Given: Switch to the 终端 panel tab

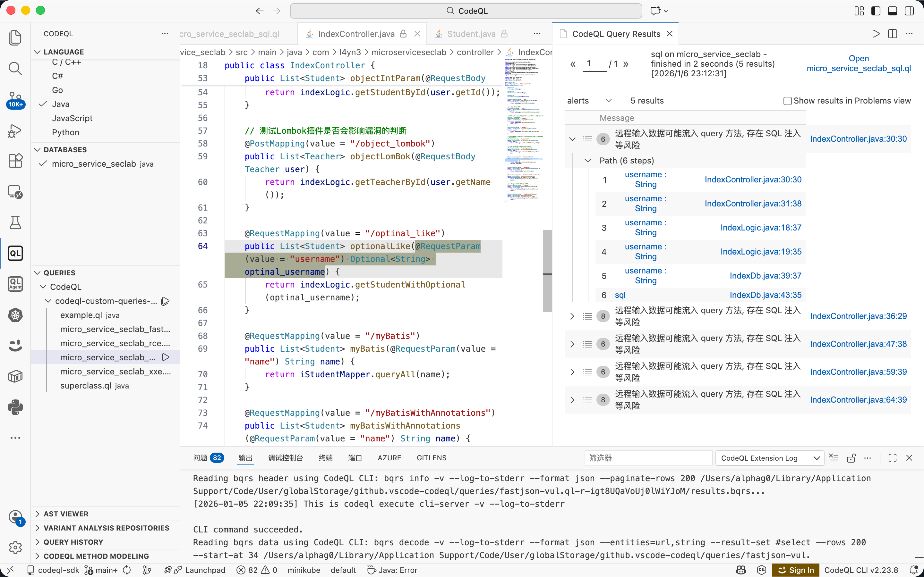Looking at the screenshot, I should (325, 458).
